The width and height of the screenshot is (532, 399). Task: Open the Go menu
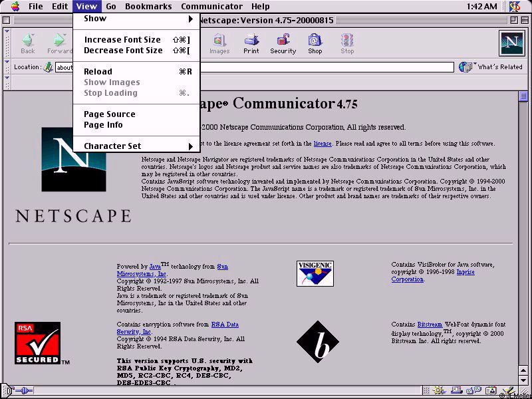pos(111,6)
